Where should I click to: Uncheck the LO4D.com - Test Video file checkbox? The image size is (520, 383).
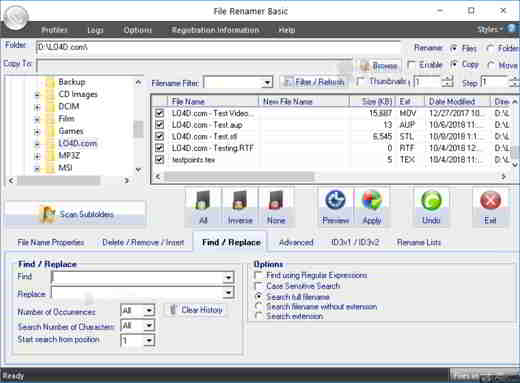tap(159, 113)
